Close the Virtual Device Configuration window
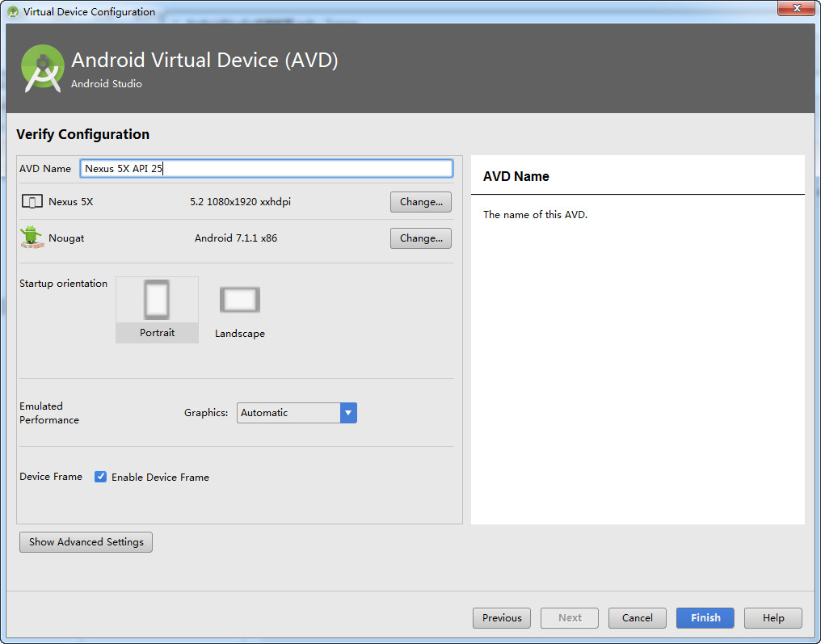 pos(797,8)
